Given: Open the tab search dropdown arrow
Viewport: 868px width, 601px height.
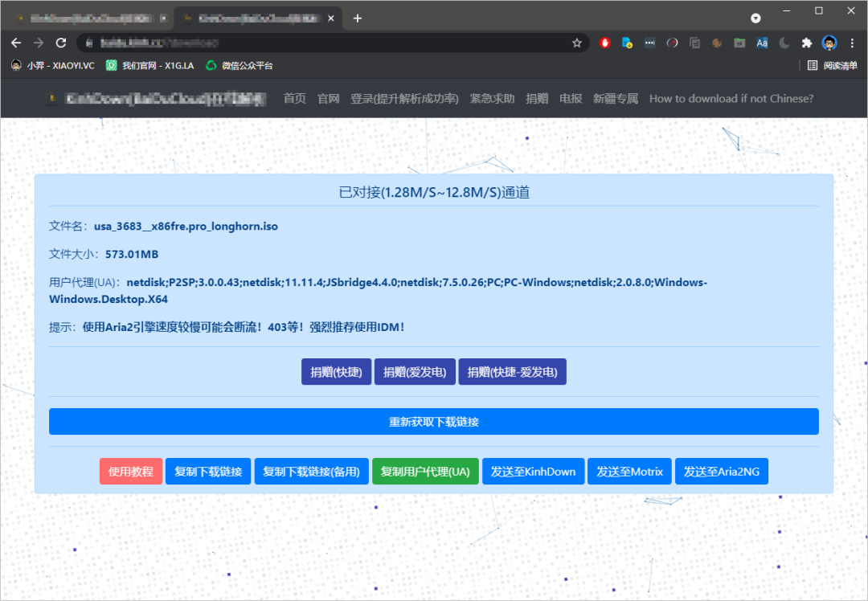Looking at the screenshot, I should click(755, 18).
